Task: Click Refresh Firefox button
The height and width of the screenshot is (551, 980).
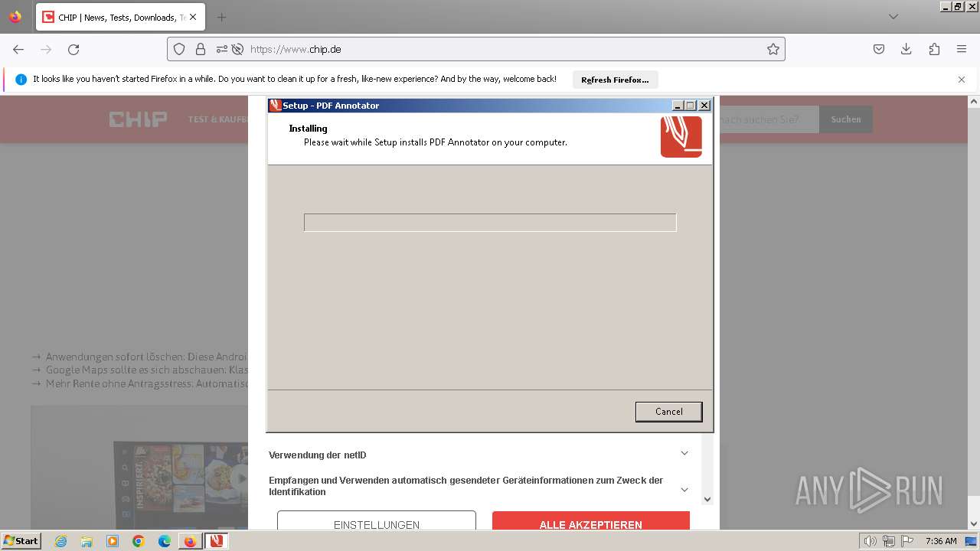Action: pos(615,80)
